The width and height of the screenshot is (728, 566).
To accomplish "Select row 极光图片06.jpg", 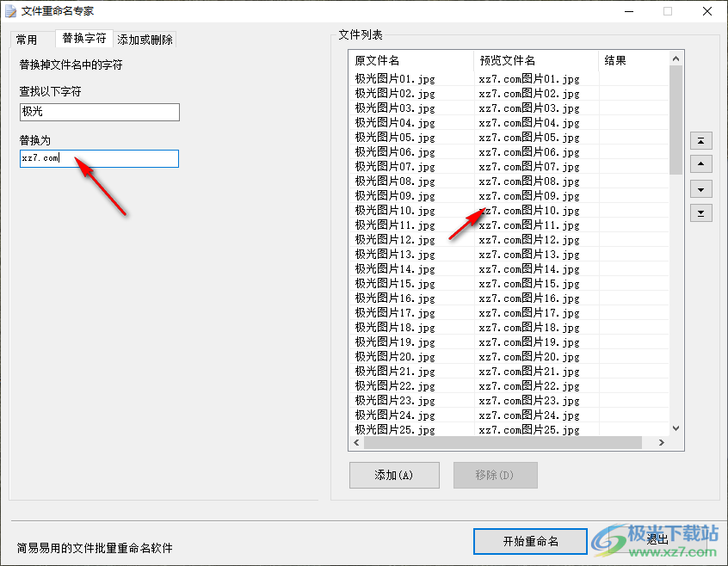I will [x=509, y=151].
